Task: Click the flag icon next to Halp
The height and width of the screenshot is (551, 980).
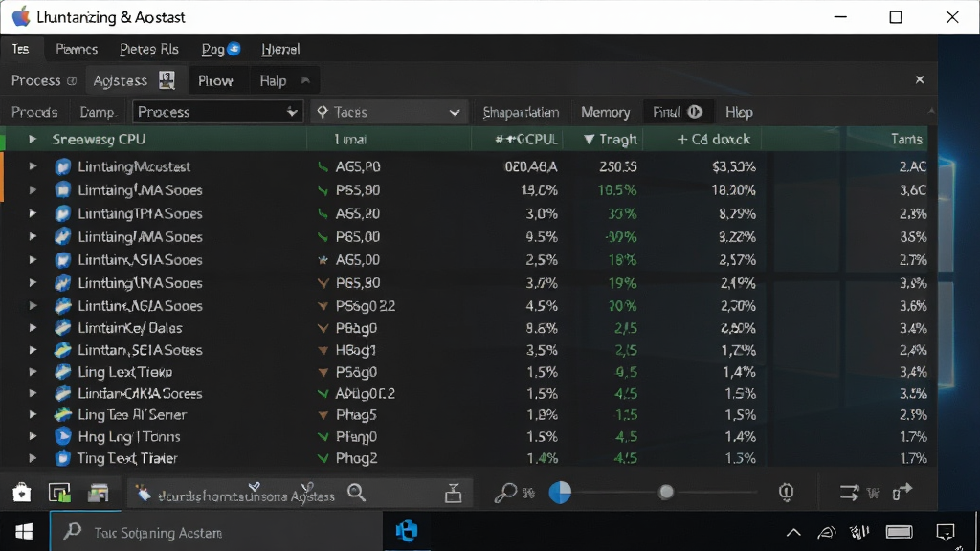Action: coord(305,80)
